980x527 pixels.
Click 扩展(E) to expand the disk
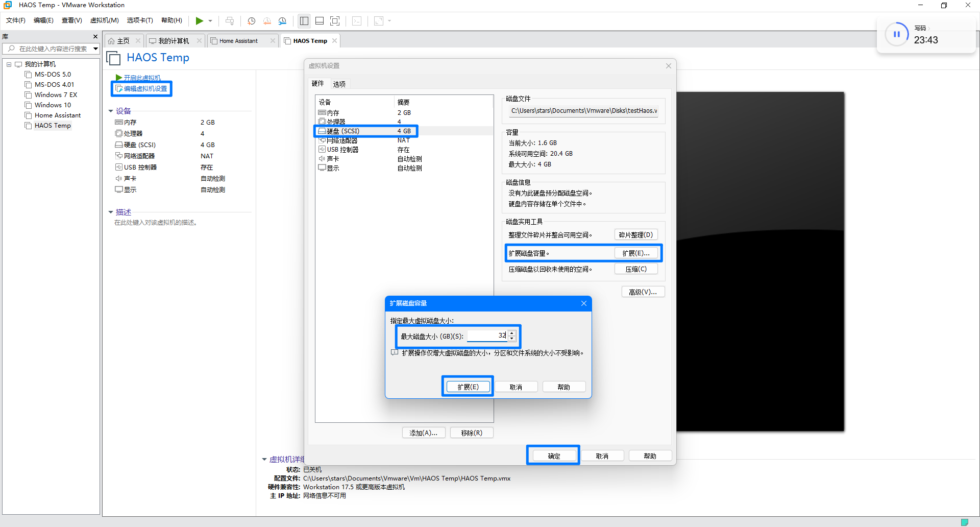click(468, 387)
